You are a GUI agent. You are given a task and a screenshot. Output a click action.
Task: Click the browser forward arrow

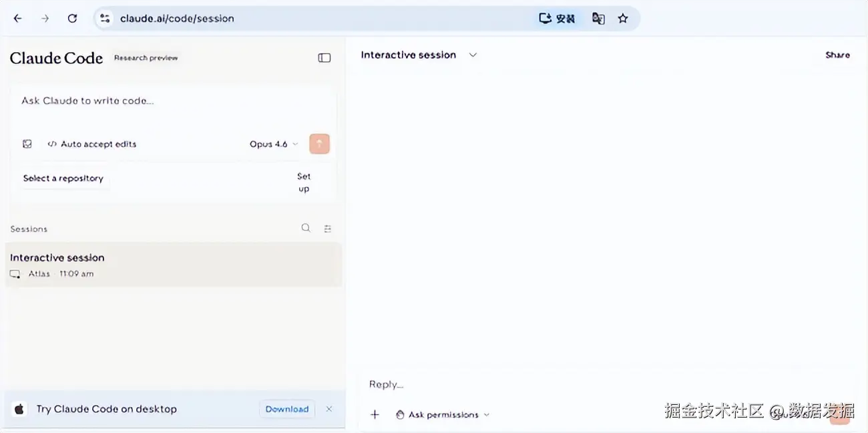coord(45,19)
